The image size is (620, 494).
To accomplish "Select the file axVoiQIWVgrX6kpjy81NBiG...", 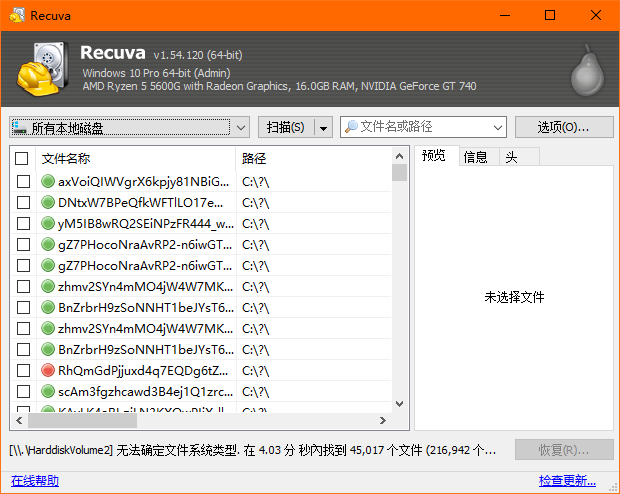I will tap(144, 182).
